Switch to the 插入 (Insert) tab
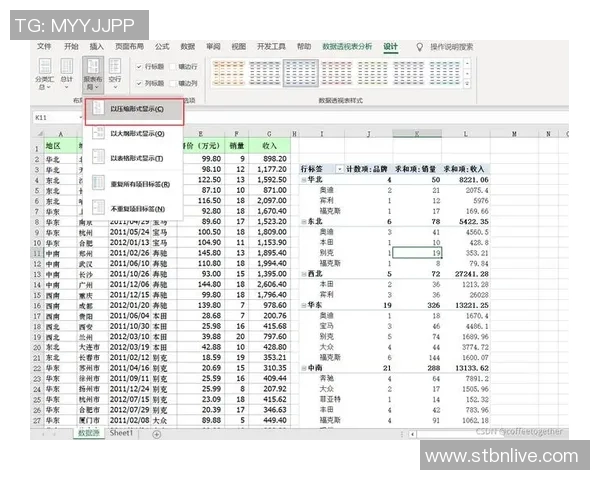600x480 pixels. (96, 46)
